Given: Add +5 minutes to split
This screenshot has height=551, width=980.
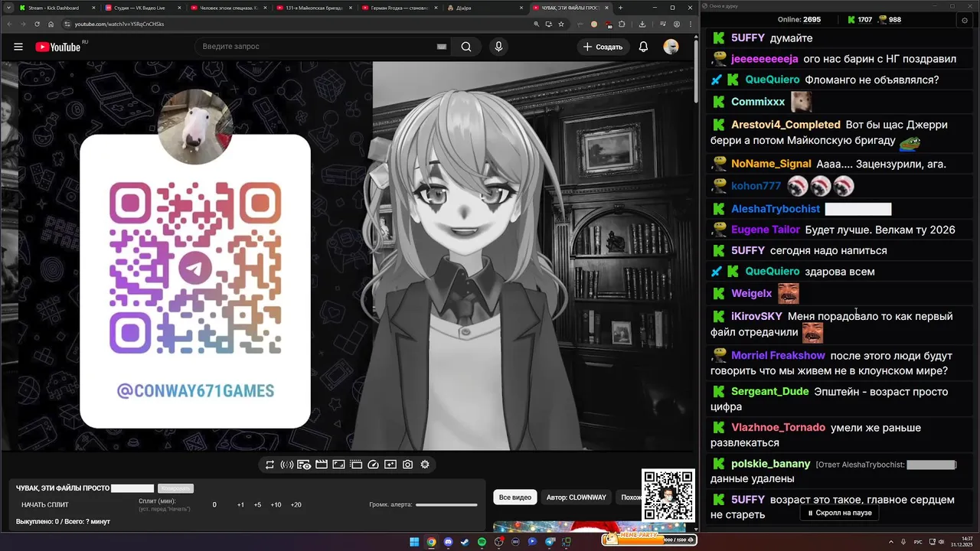Looking at the screenshot, I should pyautogui.click(x=257, y=504).
